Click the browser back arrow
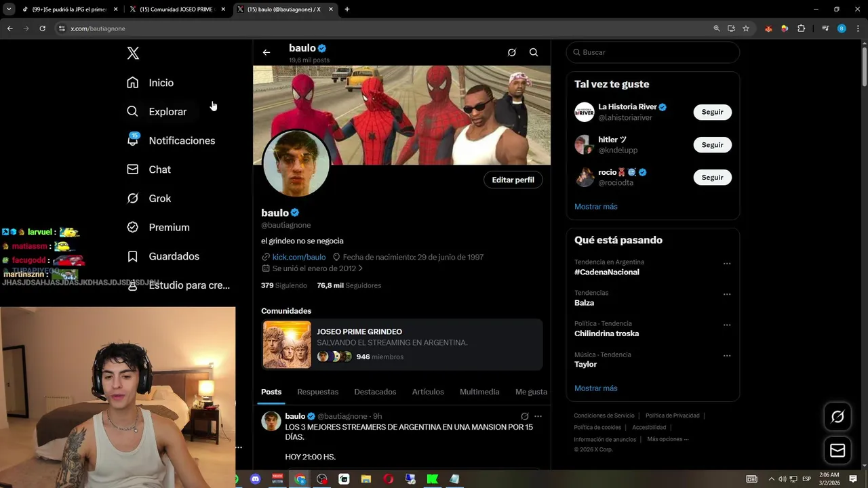This screenshot has width=868, height=488. pyautogui.click(x=9, y=28)
